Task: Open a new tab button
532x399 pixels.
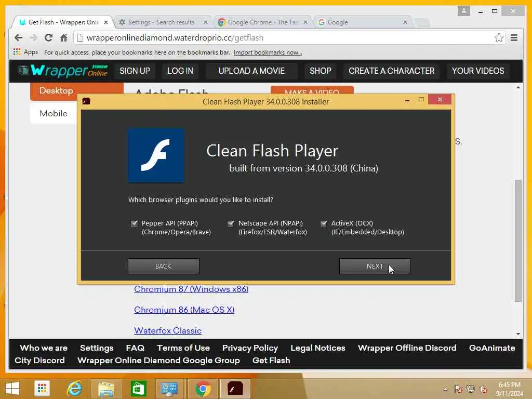Action: [422, 22]
